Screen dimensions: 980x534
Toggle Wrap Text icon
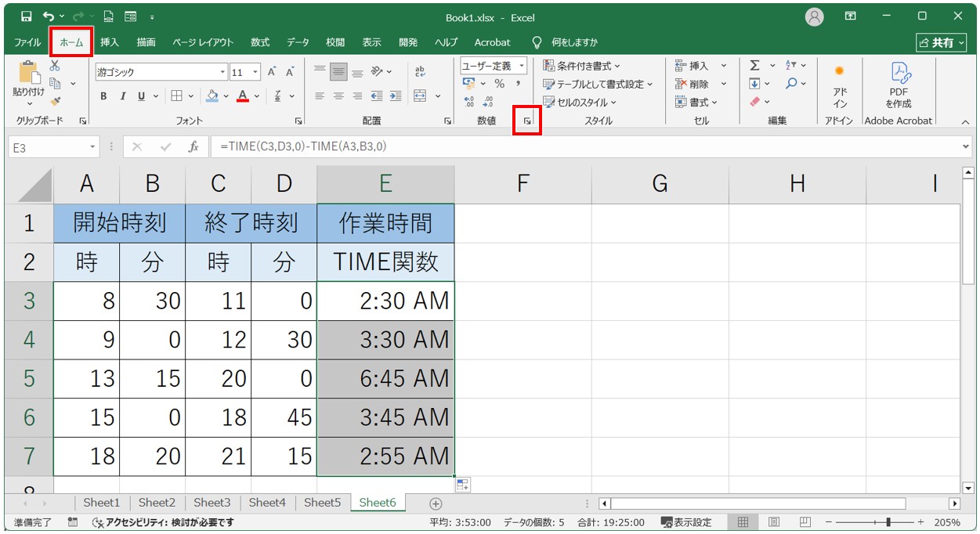tap(420, 72)
